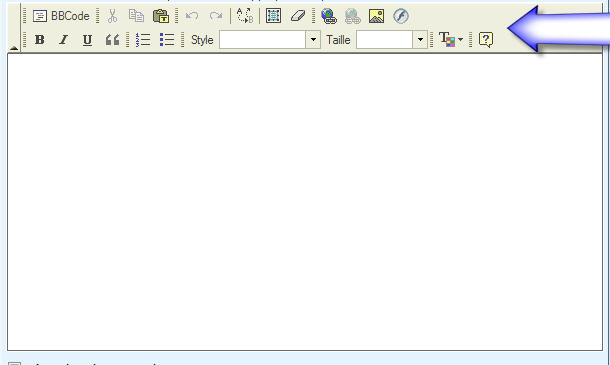Open the editor help icon
Image resolution: width=610 pixels, height=365 pixels.
coord(486,40)
